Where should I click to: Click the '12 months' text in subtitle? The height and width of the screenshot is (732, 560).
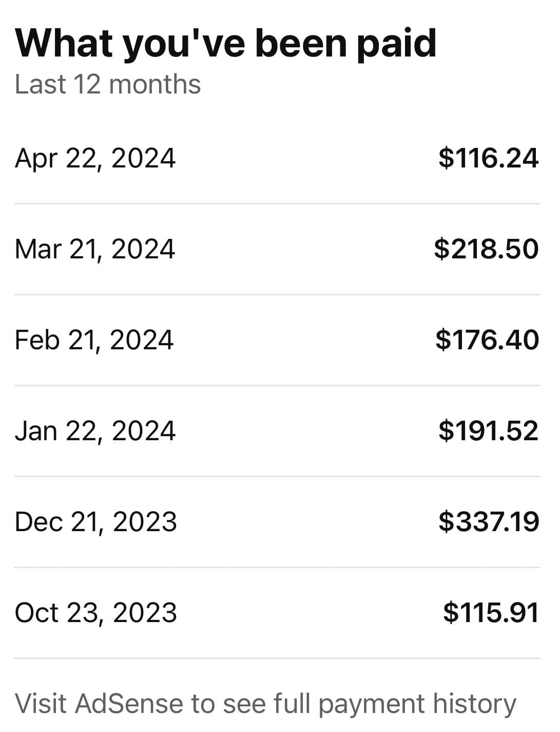(137, 84)
